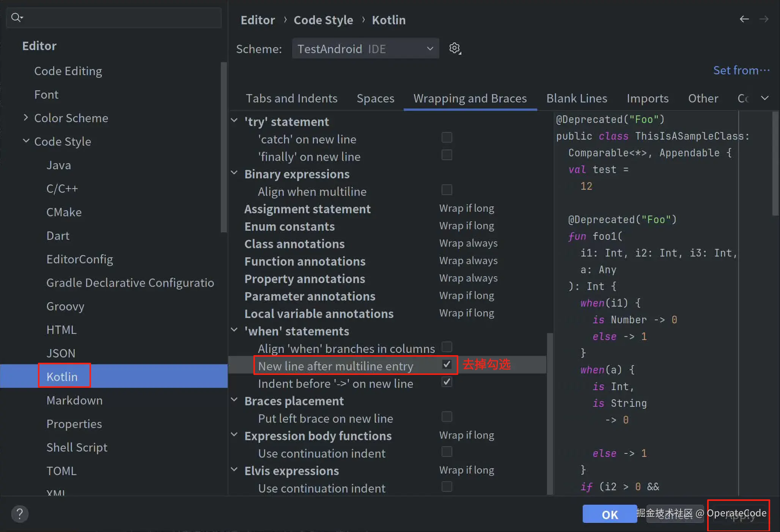Screen dimensions: 780x532
Task: Open the help question mark button
Action: click(20, 514)
